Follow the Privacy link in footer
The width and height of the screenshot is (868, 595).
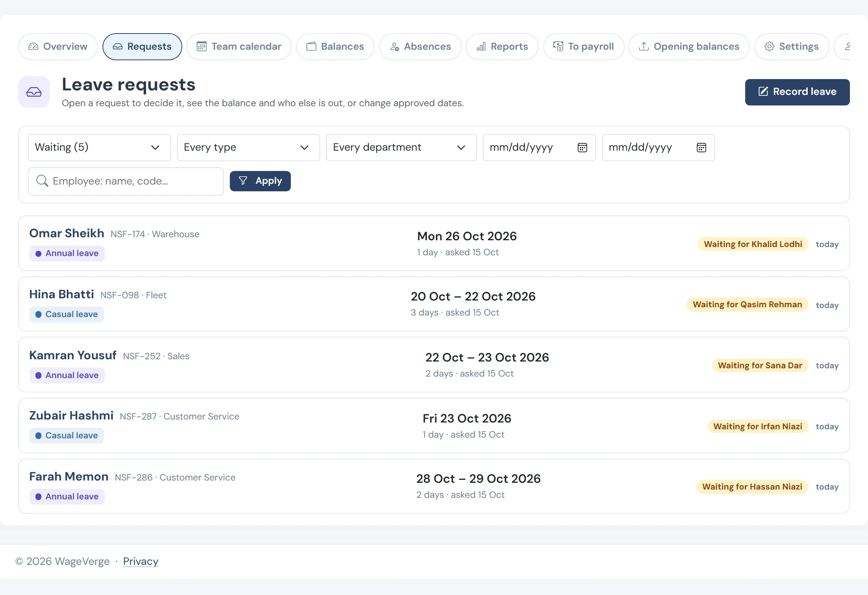(x=141, y=561)
